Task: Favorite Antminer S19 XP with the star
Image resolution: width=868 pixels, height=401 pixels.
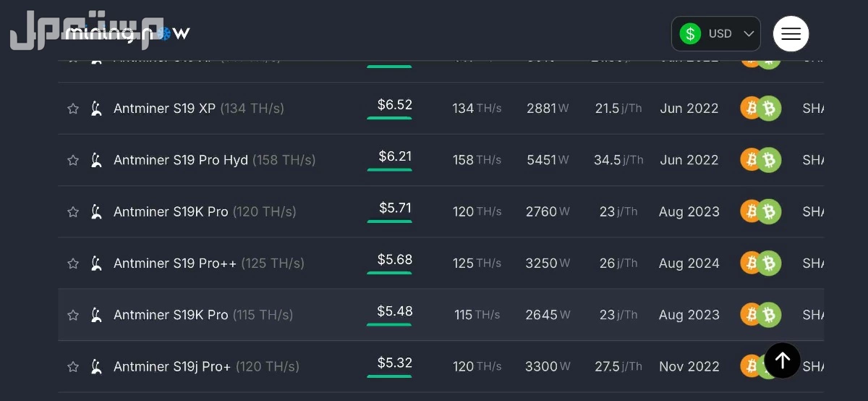Action: (73, 109)
